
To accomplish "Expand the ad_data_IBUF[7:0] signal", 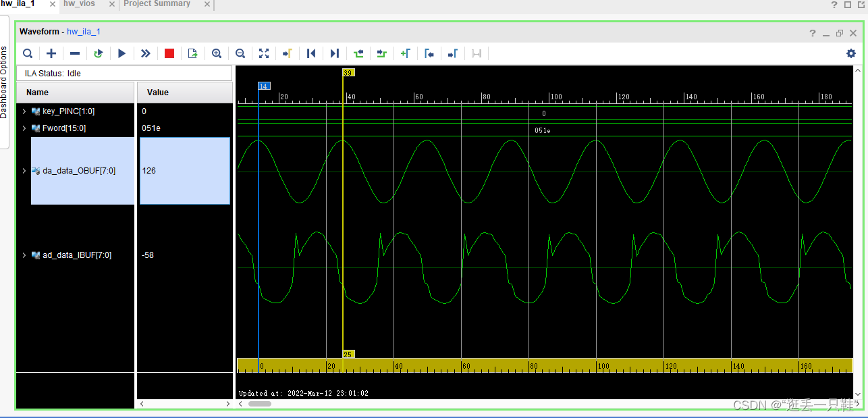I will [24, 255].
